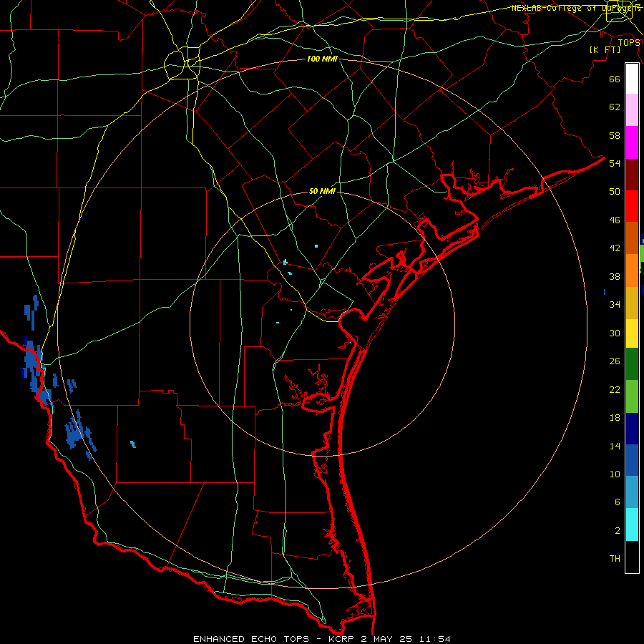Select the '11:54' time in the caption
644x644 pixels.
435,639
